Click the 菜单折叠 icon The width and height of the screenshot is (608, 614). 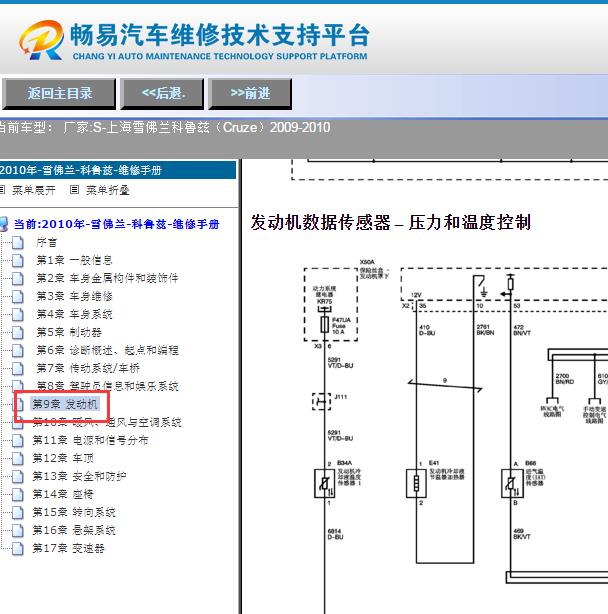(x=74, y=190)
